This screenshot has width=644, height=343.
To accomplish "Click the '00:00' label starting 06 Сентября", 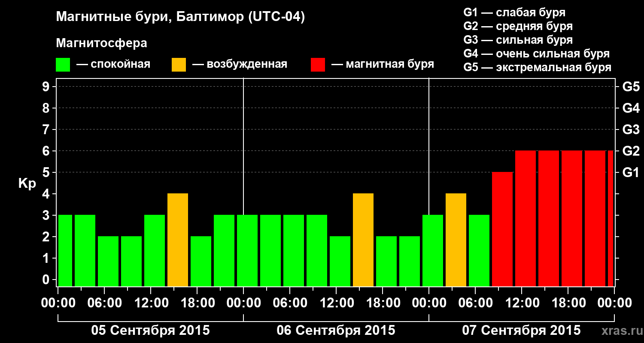I will (x=243, y=303).
